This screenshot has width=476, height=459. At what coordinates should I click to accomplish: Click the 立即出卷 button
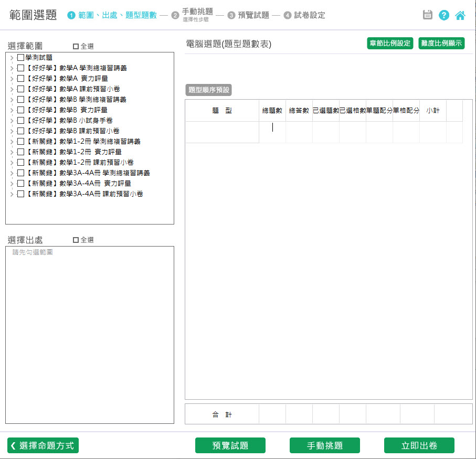point(419,445)
